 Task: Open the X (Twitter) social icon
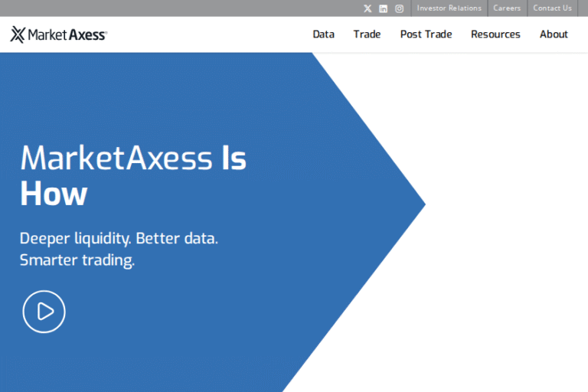[x=367, y=8]
